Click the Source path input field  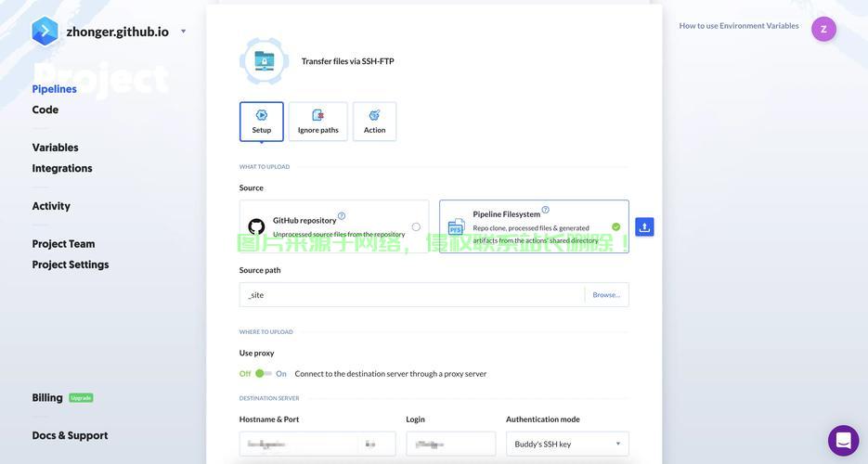coord(413,295)
